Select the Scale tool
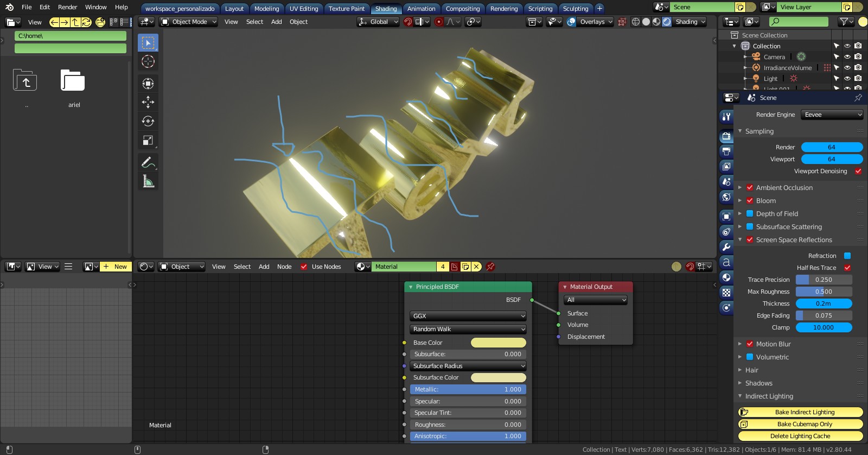This screenshot has width=868, height=455. (x=148, y=141)
